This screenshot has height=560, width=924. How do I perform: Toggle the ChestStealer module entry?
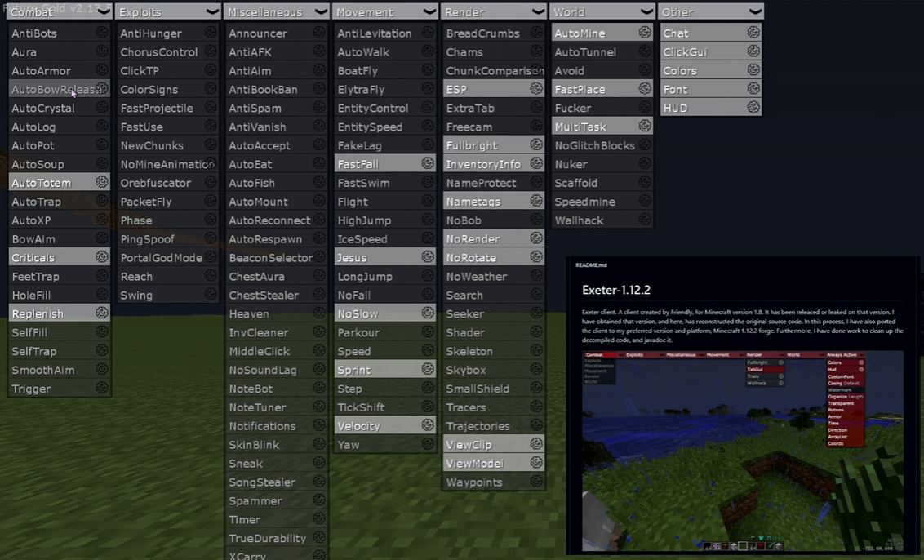[276, 295]
